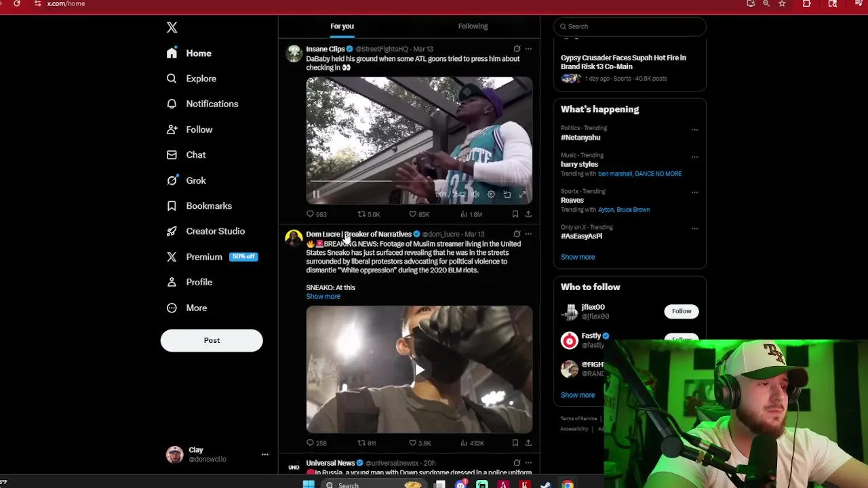Open the video settings gear

[x=491, y=195]
